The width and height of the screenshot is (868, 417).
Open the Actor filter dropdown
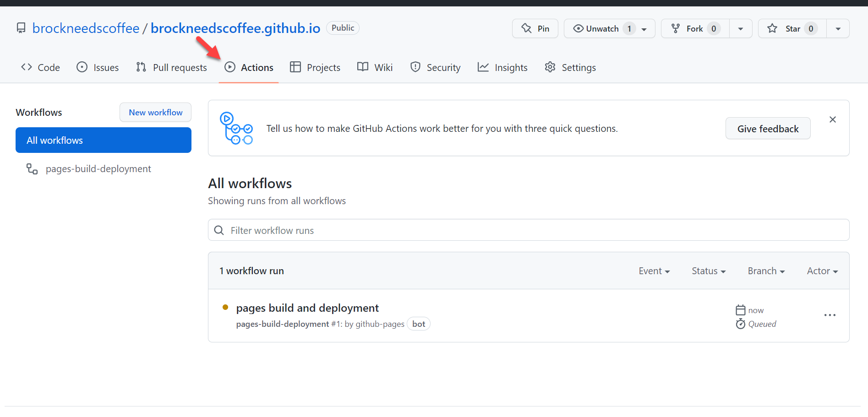[x=822, y=271]
